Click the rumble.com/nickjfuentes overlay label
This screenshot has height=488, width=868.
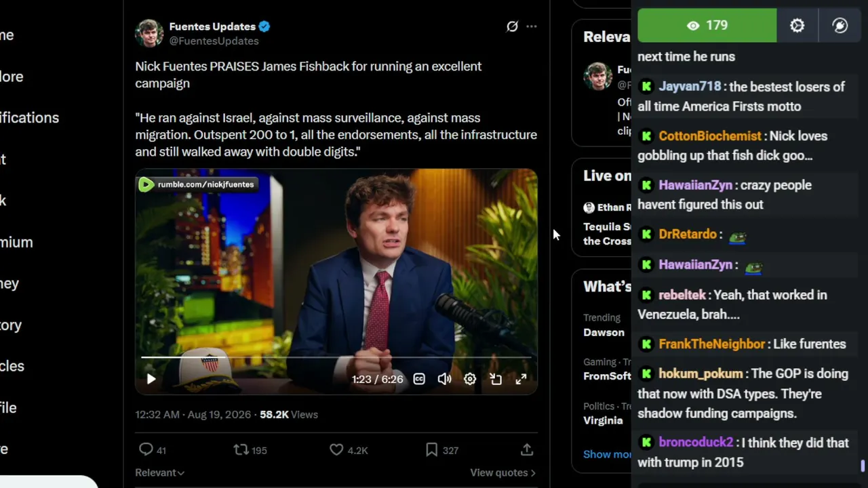point(197,184)
